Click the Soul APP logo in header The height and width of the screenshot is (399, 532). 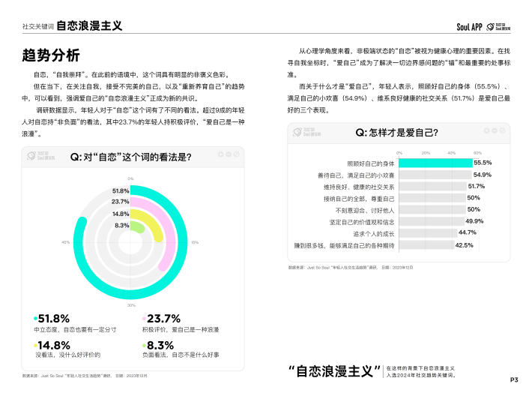469,26
